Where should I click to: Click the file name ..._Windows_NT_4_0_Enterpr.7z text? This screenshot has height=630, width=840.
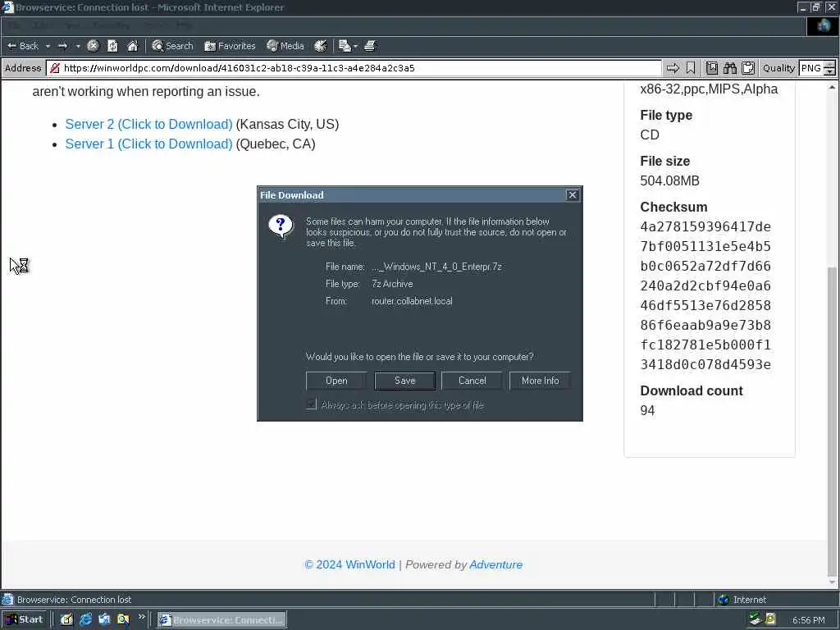coord(436,267)
